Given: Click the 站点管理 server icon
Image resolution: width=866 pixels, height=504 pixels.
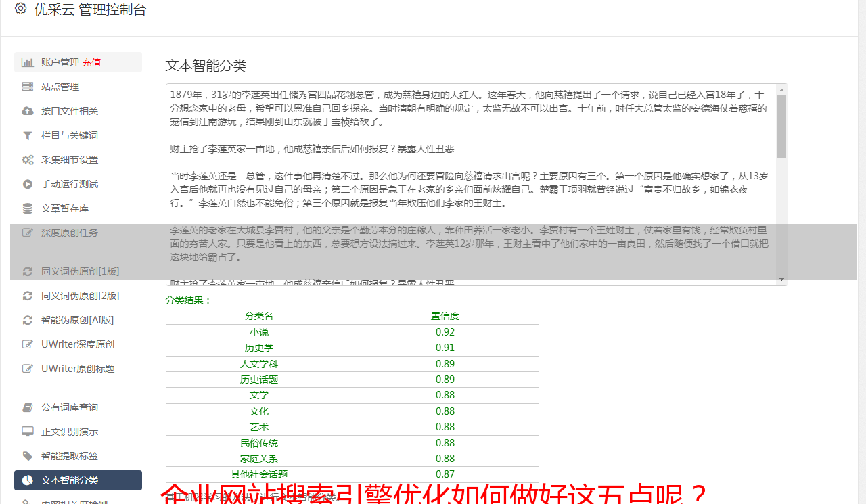Looking at the screenshot, I should point(28,87).
